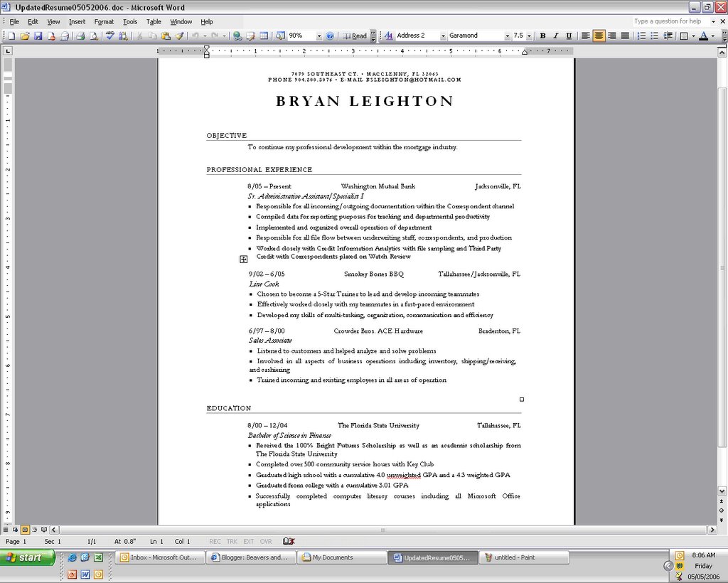The image size is (728, 583).
Task: Open My Documents from the taskbar
Action: pos(341,557)
